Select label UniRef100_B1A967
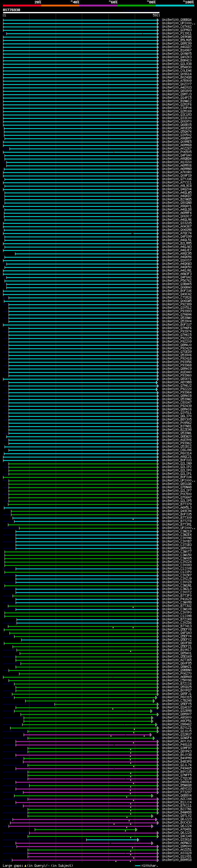This screenshot has width=197, height=868. 176,50
